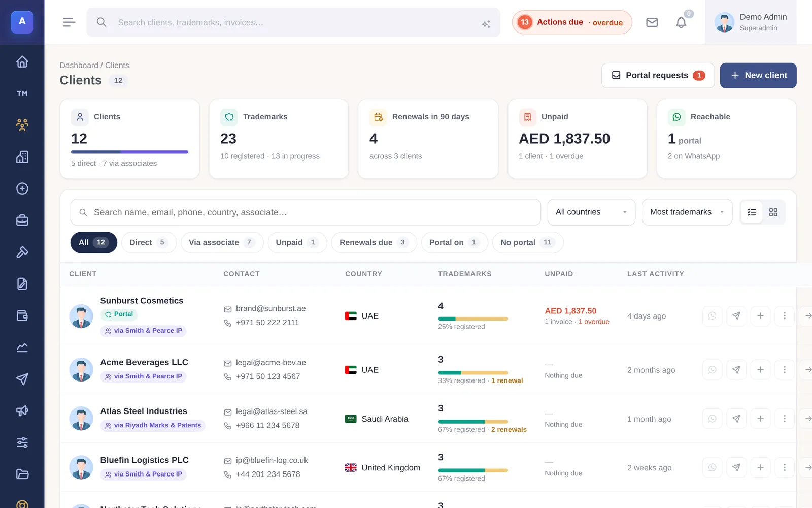Click the New client button

coord(758,76)
